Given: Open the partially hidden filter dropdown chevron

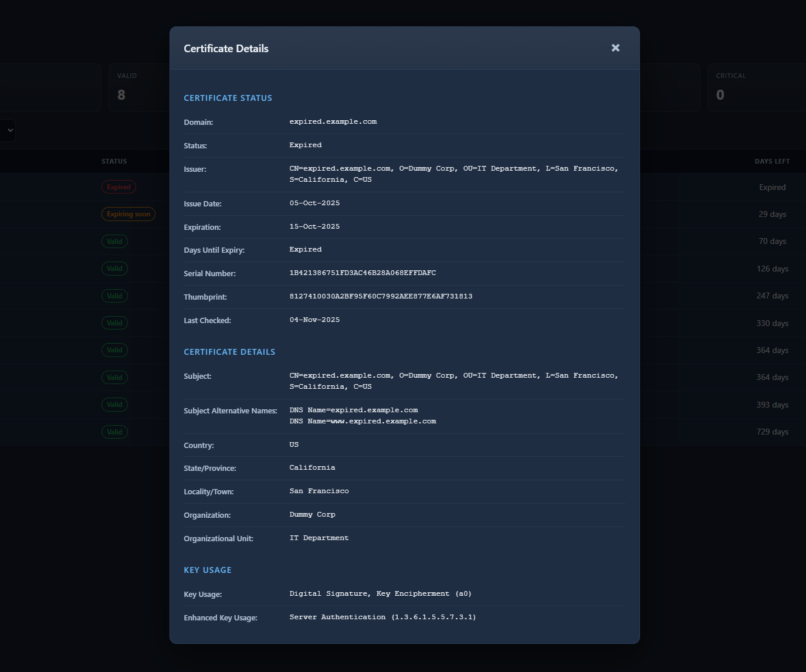Looking at the screenshot, I should pyautogui.click(x=10, y=130).
